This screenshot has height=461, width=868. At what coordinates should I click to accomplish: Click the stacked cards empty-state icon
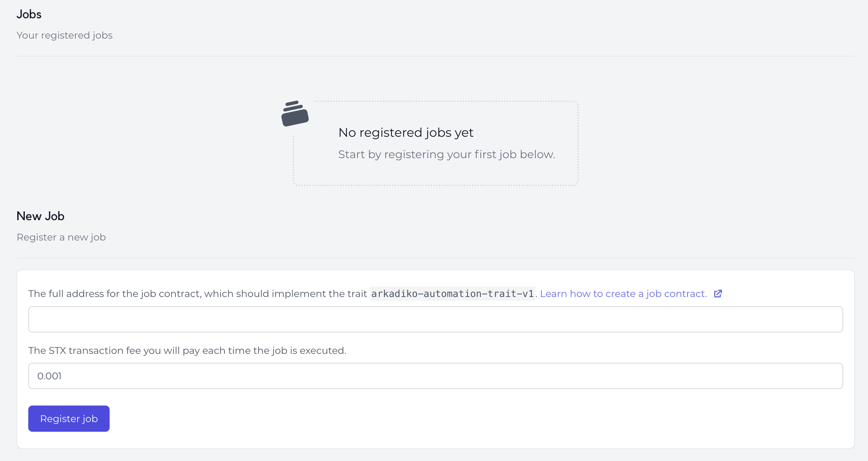click(295, 114)
